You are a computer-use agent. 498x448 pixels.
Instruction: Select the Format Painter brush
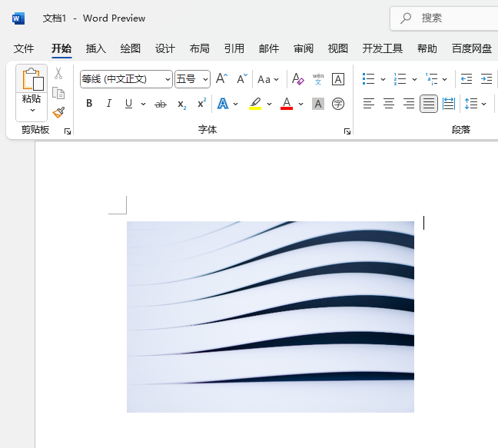(x=58, y=112)
